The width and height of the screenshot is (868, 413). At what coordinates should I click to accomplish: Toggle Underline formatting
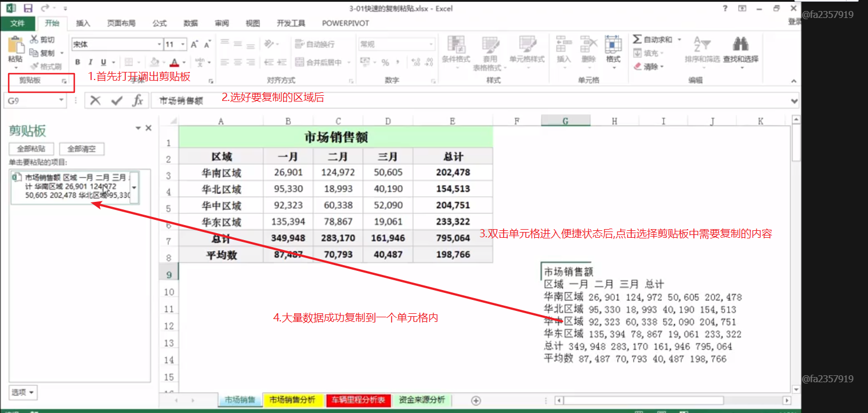pos(104,63)
